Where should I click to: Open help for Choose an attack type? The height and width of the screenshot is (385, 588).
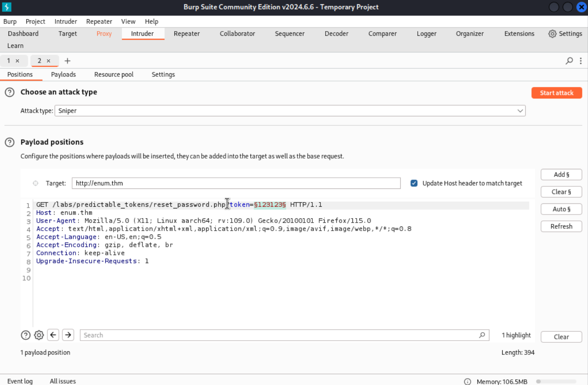(9, 92)
